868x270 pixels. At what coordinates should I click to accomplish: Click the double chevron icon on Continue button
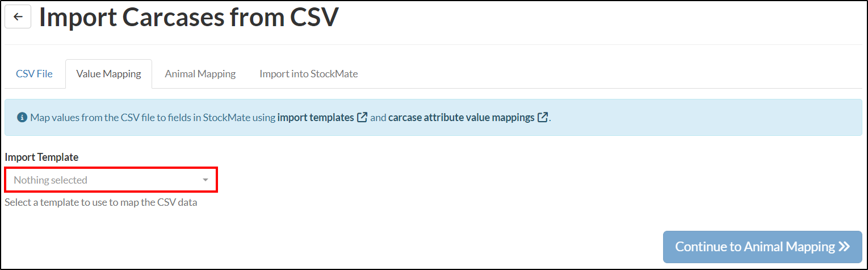click(844, 247)
